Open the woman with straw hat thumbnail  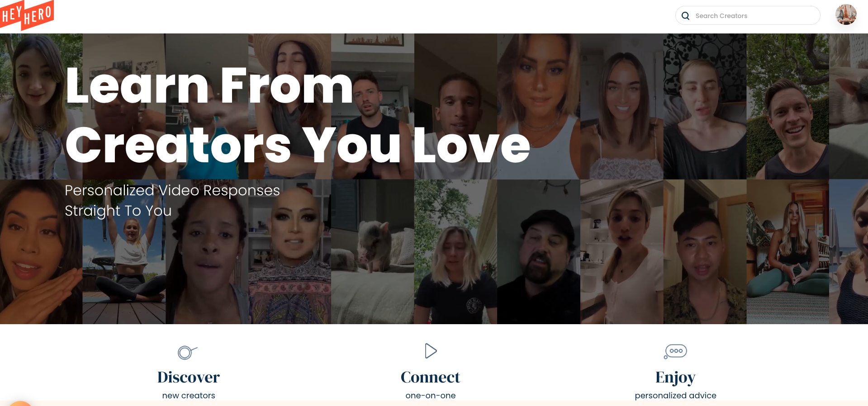pyautogui.click(x=289, y=106)
